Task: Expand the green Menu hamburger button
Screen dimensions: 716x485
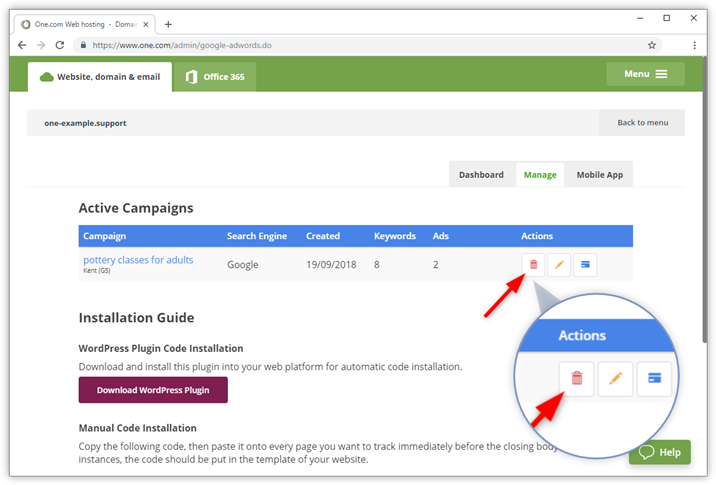Action: pyautogui.click(x=645, y=74)
